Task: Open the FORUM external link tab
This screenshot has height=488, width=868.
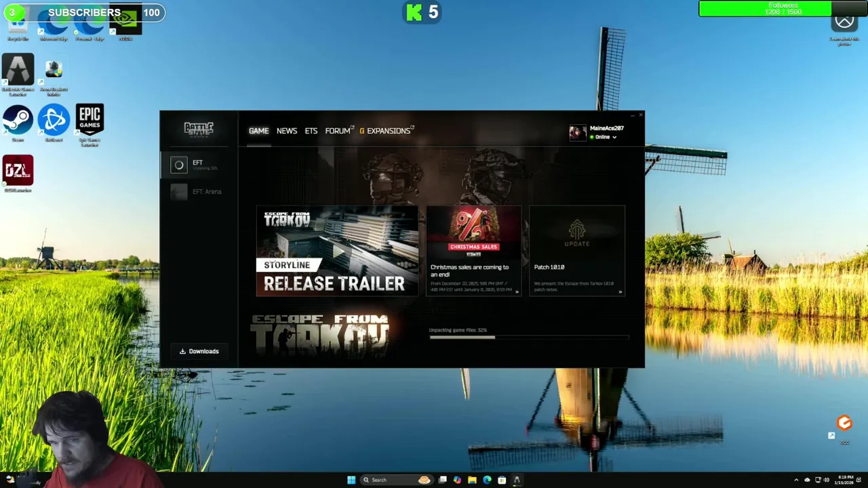Action: [x=339, y=131]
